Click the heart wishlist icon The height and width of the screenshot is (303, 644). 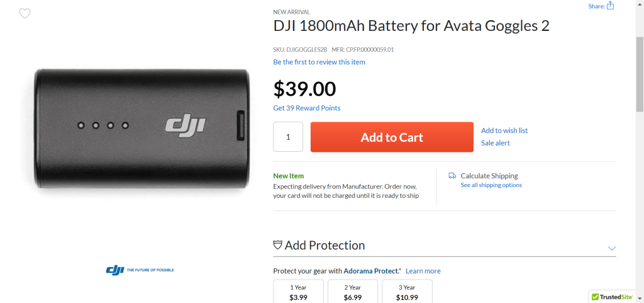25,13
